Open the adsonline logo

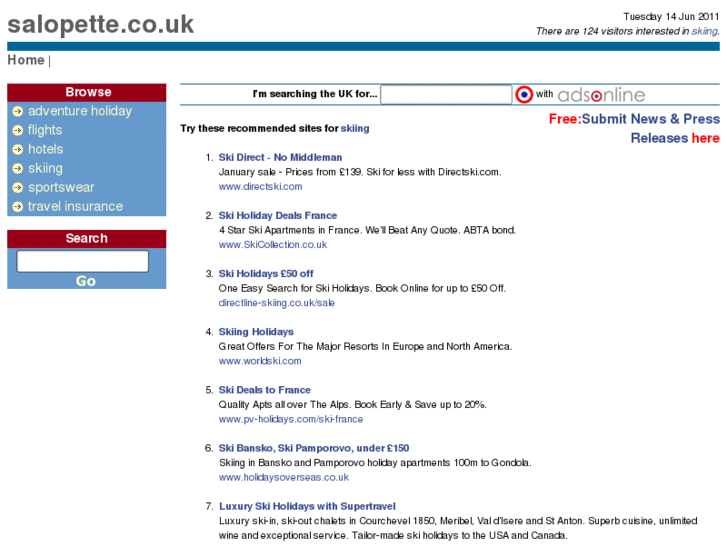coord(601,95)
